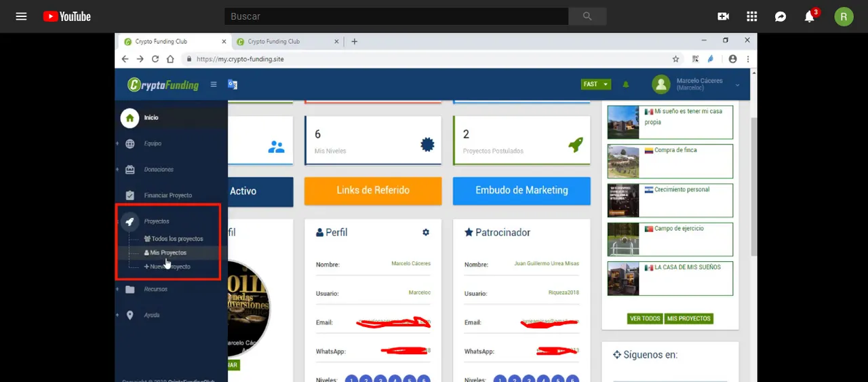Select Perfil level 1 circle
Screen dimensions: 868x382
(x=351, y=379)
